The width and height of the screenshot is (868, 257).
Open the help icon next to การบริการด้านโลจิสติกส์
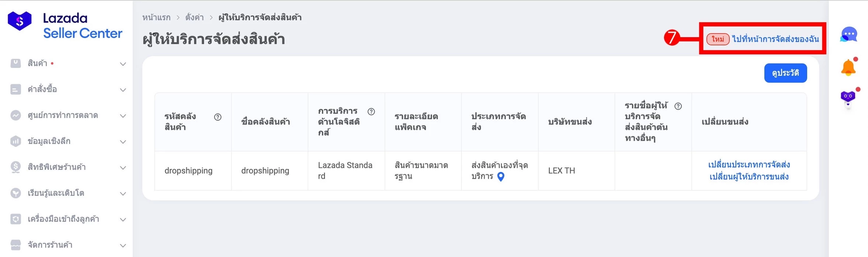(x=371, y=112)
